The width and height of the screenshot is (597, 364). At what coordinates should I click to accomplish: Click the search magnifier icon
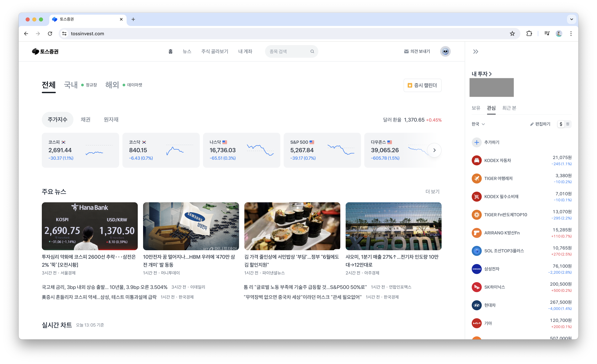coord(312,51)
